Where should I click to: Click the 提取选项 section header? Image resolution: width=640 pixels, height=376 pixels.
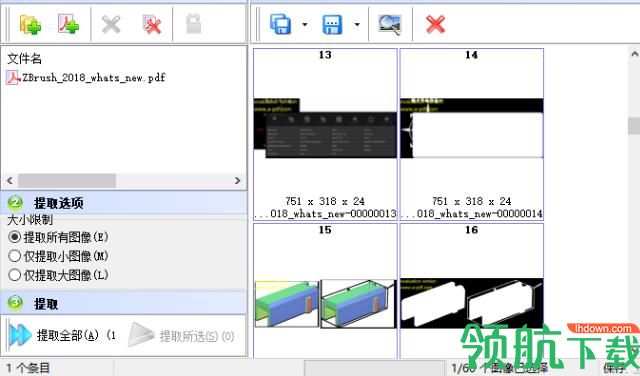124,202
